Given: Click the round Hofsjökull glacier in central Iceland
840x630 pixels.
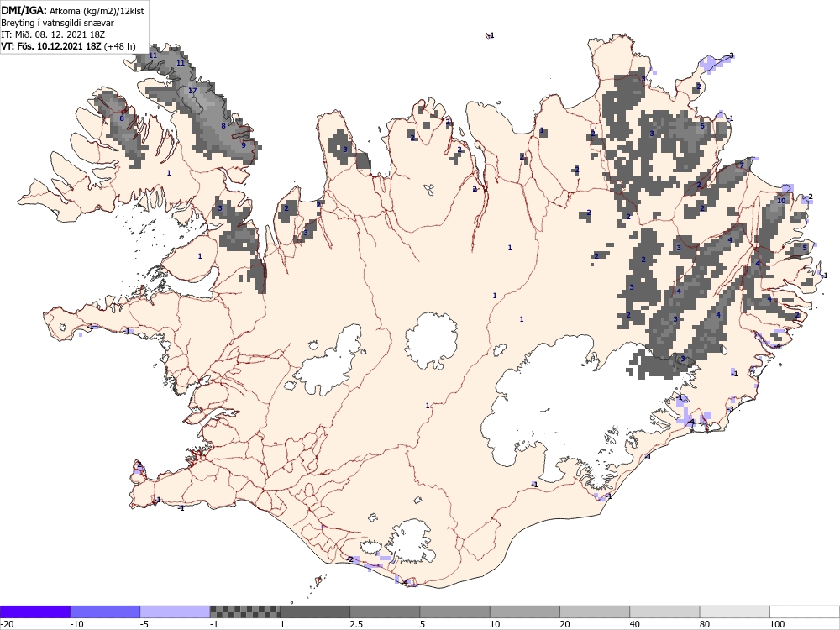Looking at the screenshot, I should [x=431, y=341].
